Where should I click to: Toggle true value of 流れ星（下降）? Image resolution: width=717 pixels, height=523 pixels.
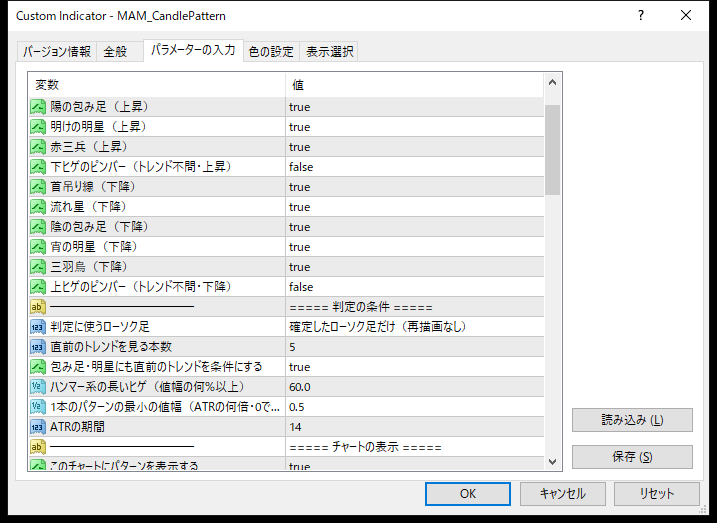(x=415, y=207)
